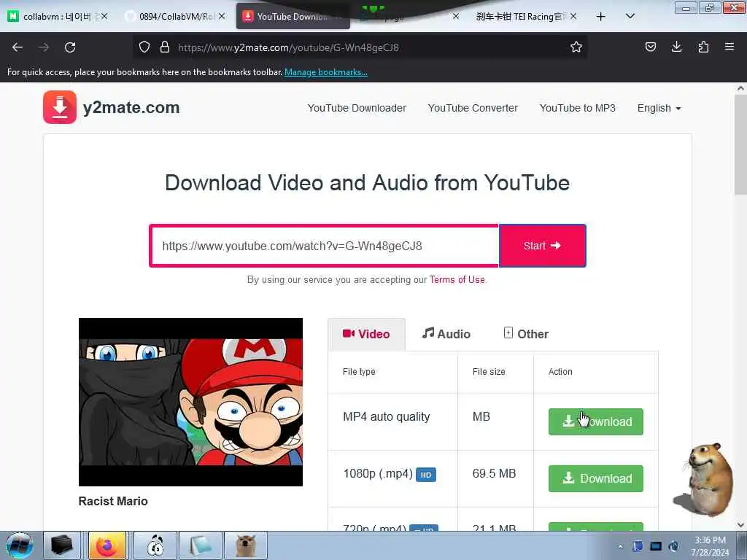Click the File size column header
Image resolution: width=747 pixels, height=560 pixels.
tap(489, 371)
